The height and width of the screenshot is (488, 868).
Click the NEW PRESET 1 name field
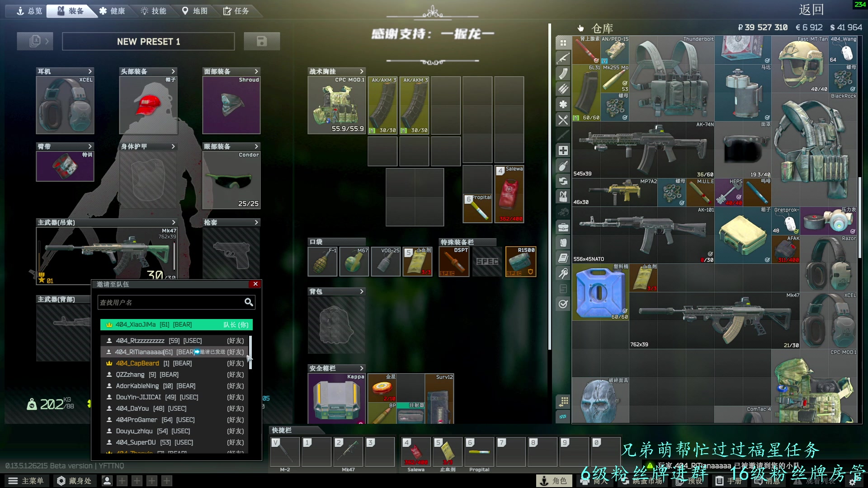coord(148,42)
